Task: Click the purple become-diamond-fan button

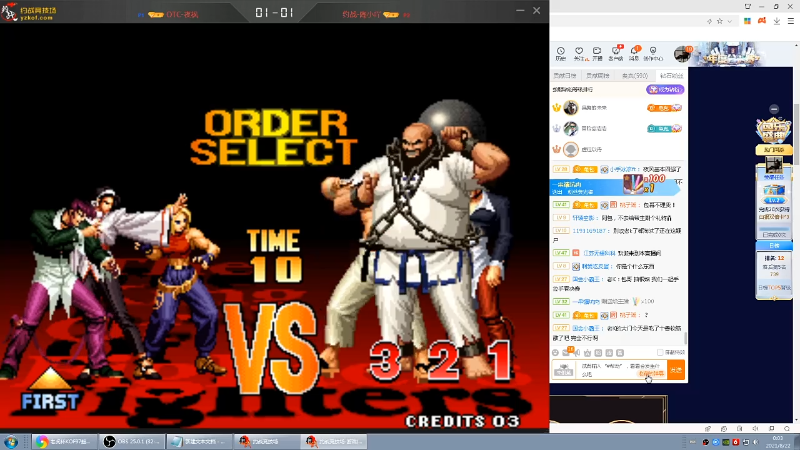Action: point(665,89)
